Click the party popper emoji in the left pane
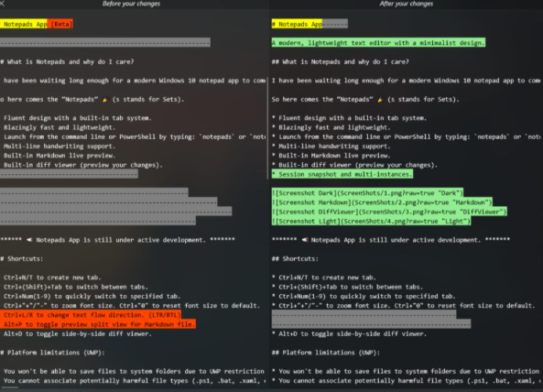 (x=105, y=100)
